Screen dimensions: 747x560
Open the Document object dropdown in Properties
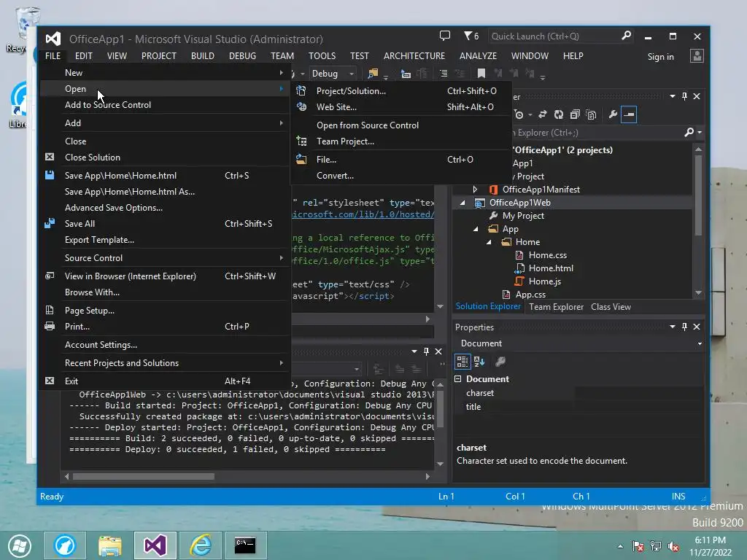tap(700, 343)
